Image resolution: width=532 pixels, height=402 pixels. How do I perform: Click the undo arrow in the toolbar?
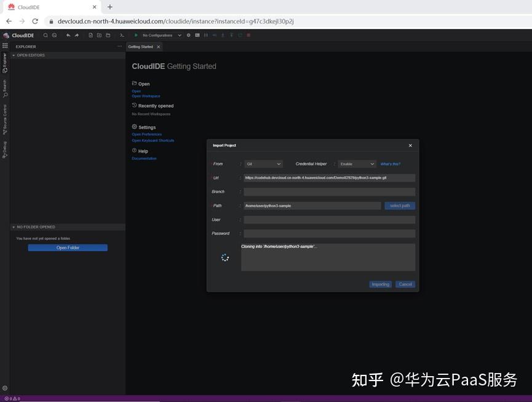[x=68, y=36]
